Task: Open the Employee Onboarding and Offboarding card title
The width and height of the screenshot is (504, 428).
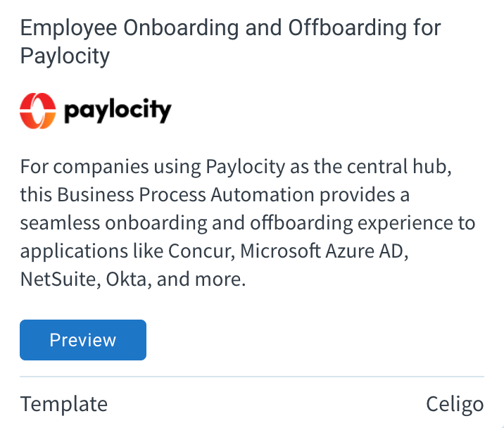Action: (x=230, y=42)
